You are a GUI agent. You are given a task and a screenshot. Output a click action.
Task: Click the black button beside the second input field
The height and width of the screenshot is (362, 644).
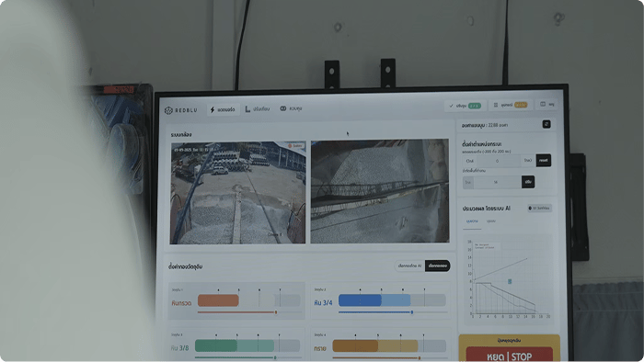(528, 182)
